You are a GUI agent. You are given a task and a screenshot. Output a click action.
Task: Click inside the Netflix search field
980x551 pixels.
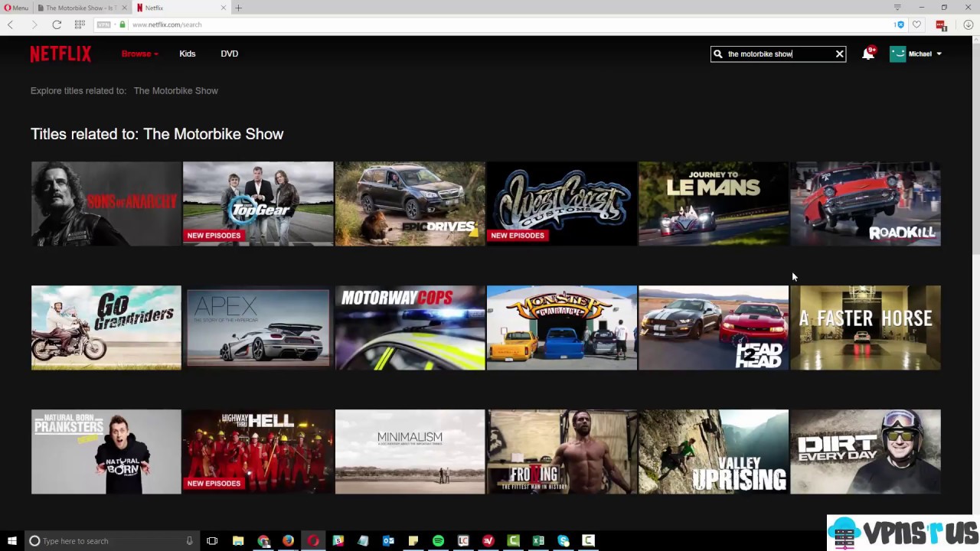tap(777, 54)
